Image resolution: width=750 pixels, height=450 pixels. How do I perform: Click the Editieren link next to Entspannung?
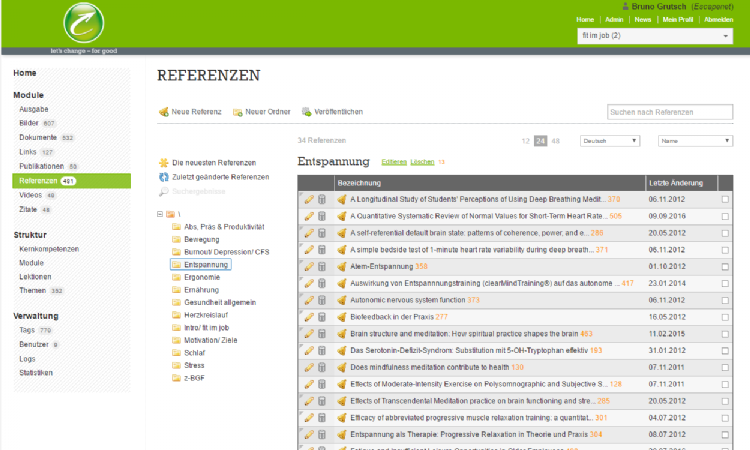[x=394, y=161]
